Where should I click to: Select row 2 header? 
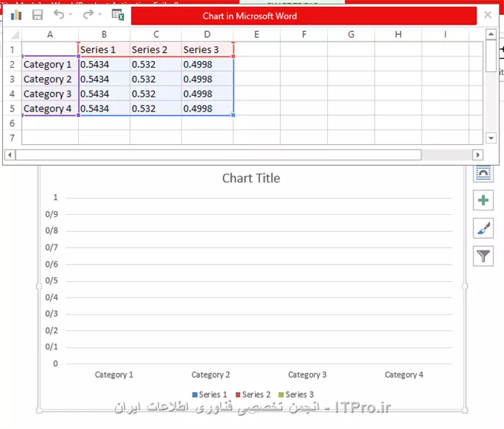click(x=12, y=65)
